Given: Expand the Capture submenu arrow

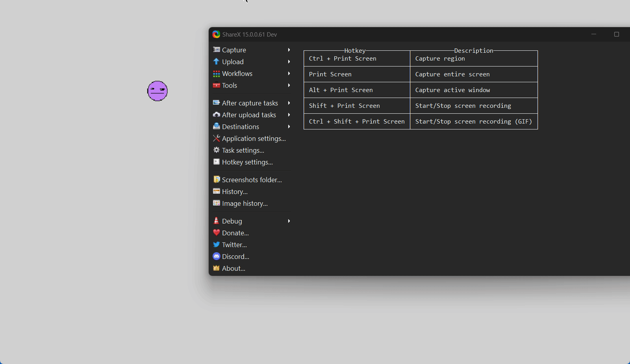Looking at the screenshot, I should [289, 50].
